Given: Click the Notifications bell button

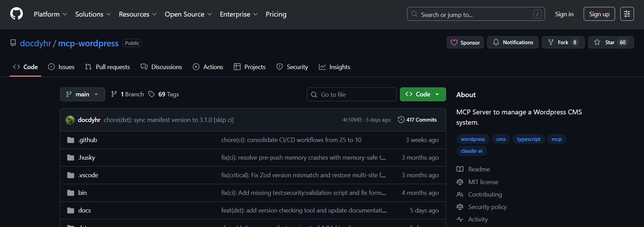Looking at the screenshot, I should pos(513,42).
